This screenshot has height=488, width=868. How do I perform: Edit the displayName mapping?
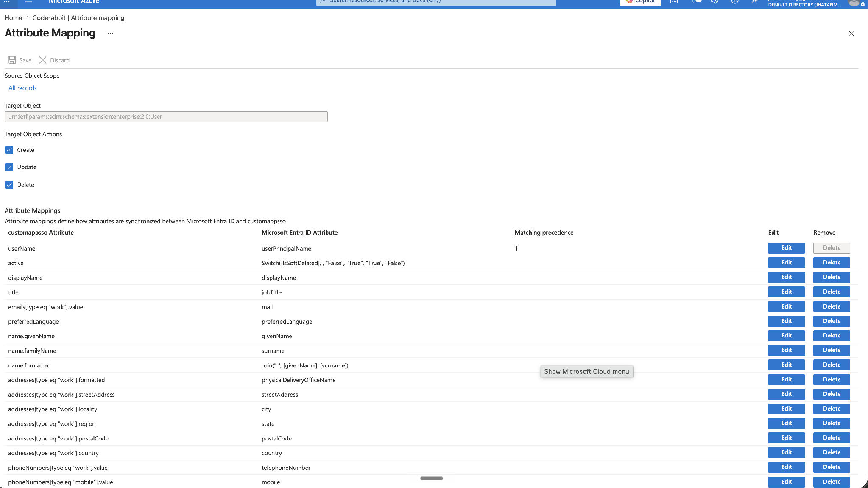coord(787,277)
